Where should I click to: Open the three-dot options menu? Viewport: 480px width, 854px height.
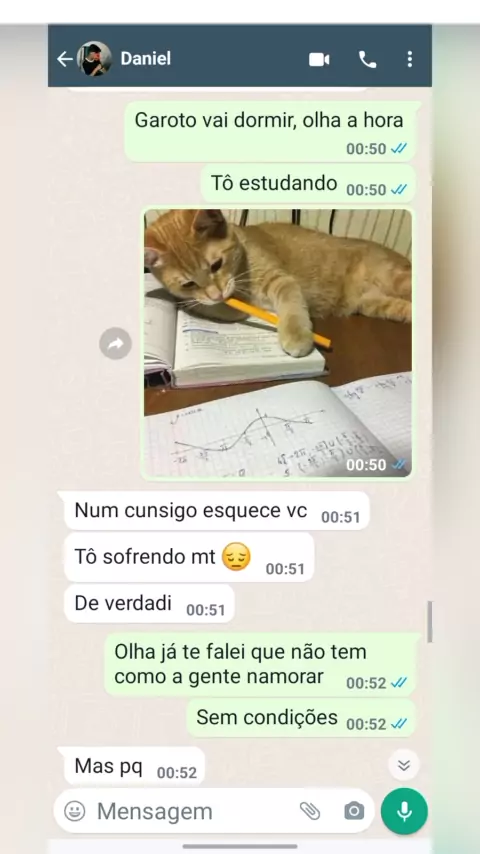click(x=410, y=59)
